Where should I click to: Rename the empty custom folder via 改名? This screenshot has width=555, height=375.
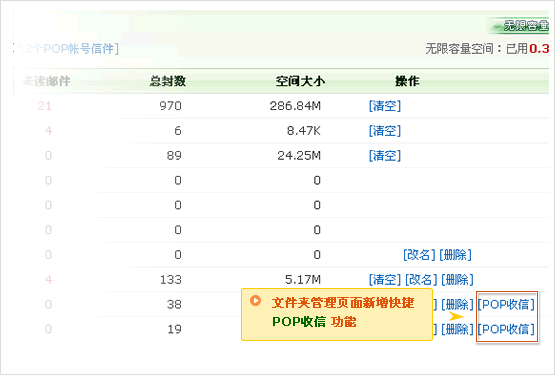[419, 255]
